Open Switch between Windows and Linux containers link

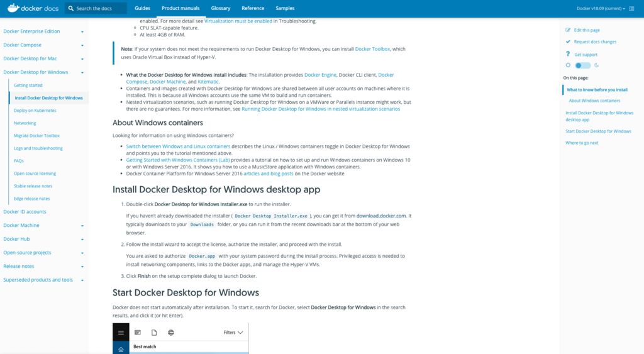coord(178,147)
